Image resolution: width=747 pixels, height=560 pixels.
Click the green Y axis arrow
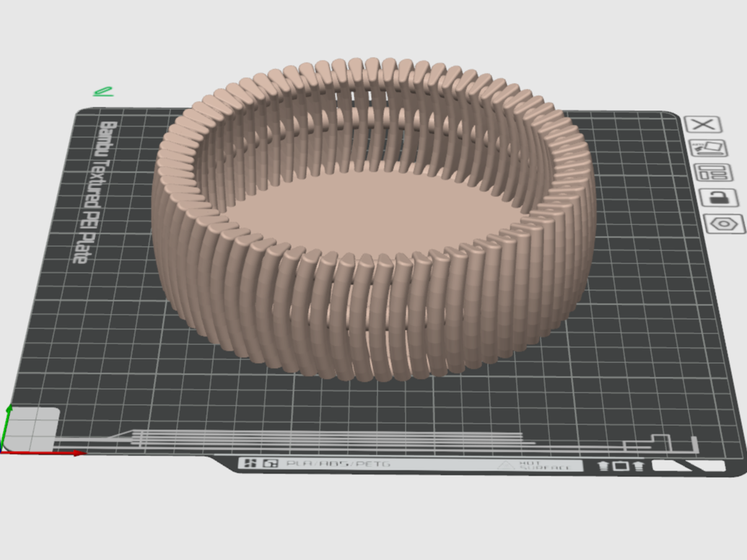(6, 425)
